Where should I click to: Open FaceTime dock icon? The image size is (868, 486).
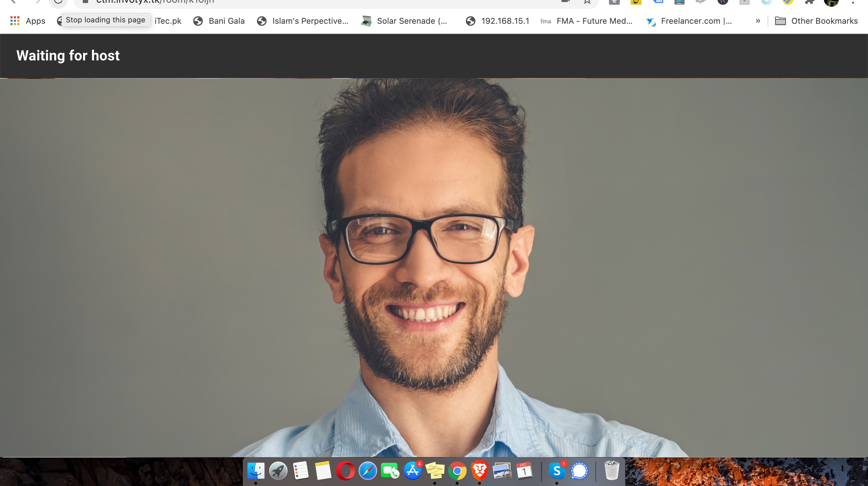pyautogui.click(x=390, y=471)
